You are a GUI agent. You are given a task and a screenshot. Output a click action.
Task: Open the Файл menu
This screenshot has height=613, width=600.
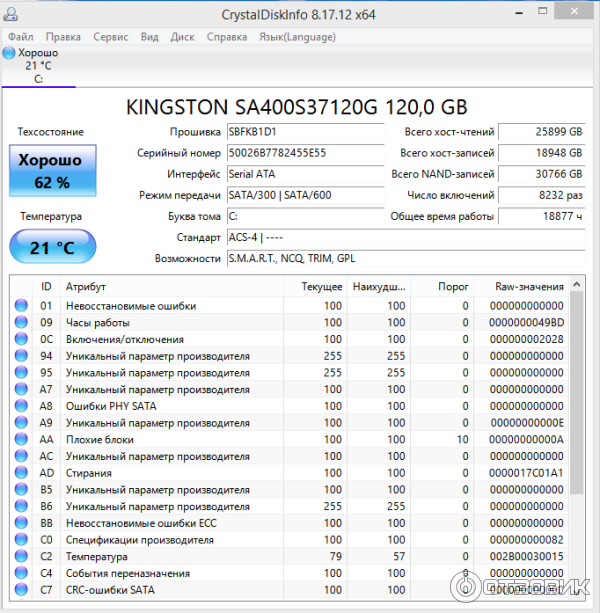point(21,37)
